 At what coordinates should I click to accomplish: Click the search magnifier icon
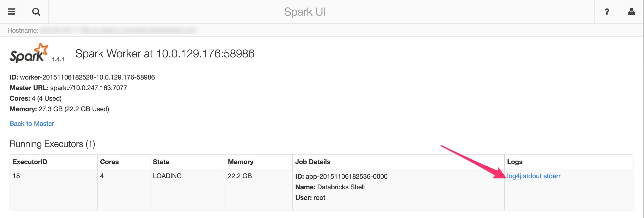(x=36, y=12)
